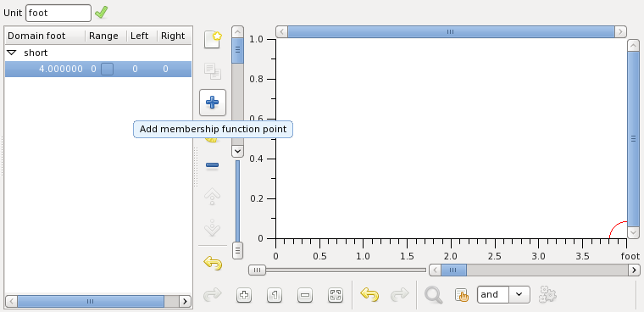This screenshot has width=644, height=312.
Task: Click the zoom in plus button
Action: click(x=244, y=295)
